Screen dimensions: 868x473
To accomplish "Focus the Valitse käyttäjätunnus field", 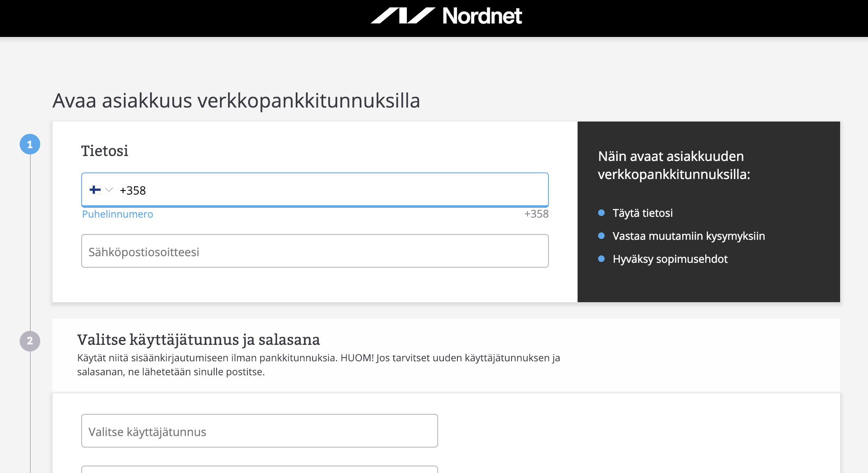I will pos(259,431).
